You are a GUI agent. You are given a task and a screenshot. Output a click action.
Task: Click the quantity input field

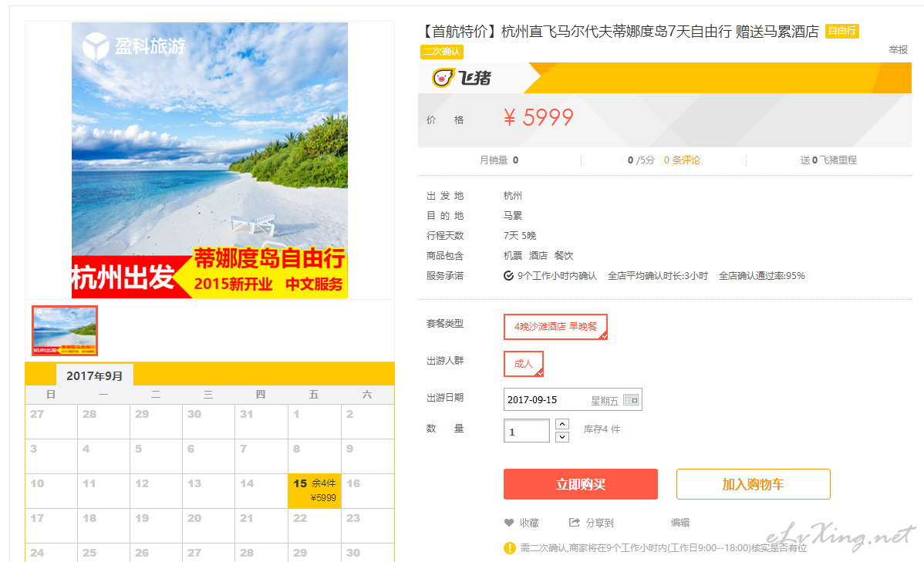click(x=527, y=431)
